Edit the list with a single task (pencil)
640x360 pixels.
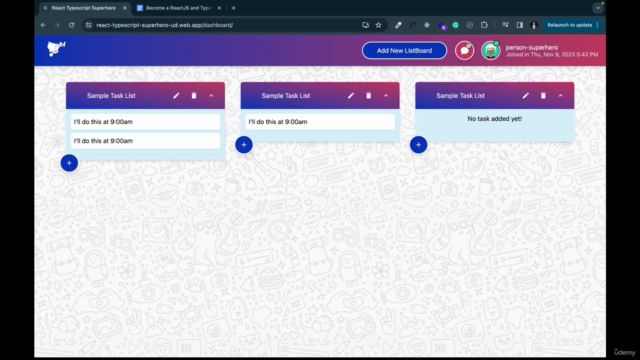pyautogui.click(x=351, y=96)
